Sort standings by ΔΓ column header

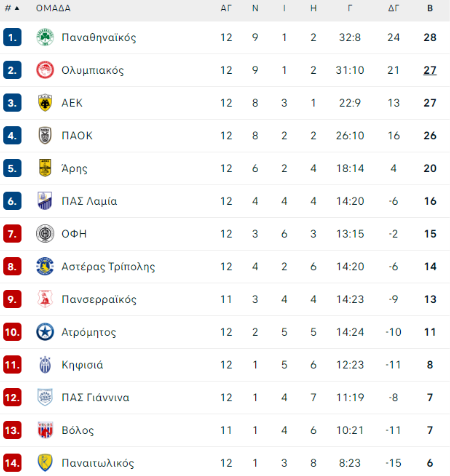point(394,8)
